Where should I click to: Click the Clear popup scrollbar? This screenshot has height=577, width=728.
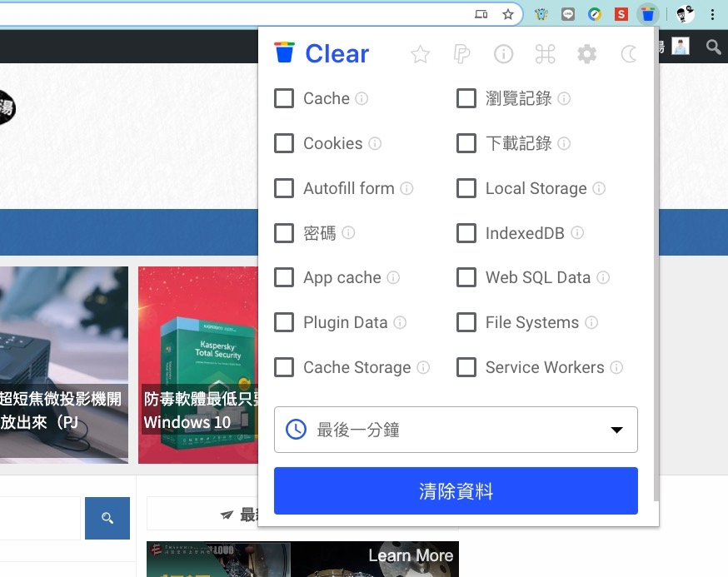tap(656, 264)
